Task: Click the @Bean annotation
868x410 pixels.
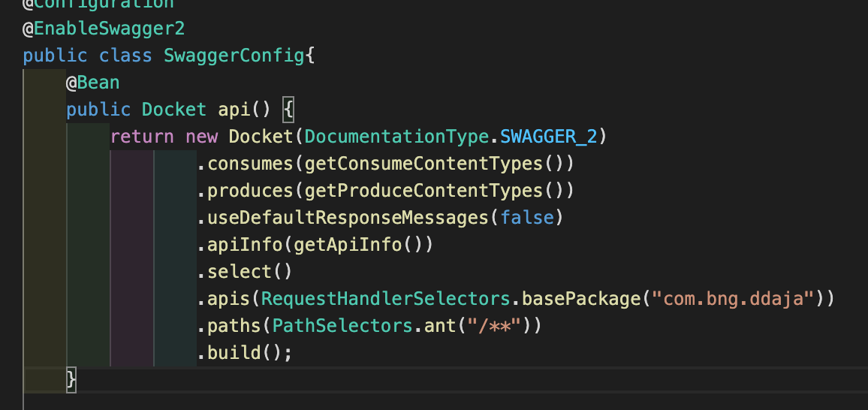Action: [92, 83]
